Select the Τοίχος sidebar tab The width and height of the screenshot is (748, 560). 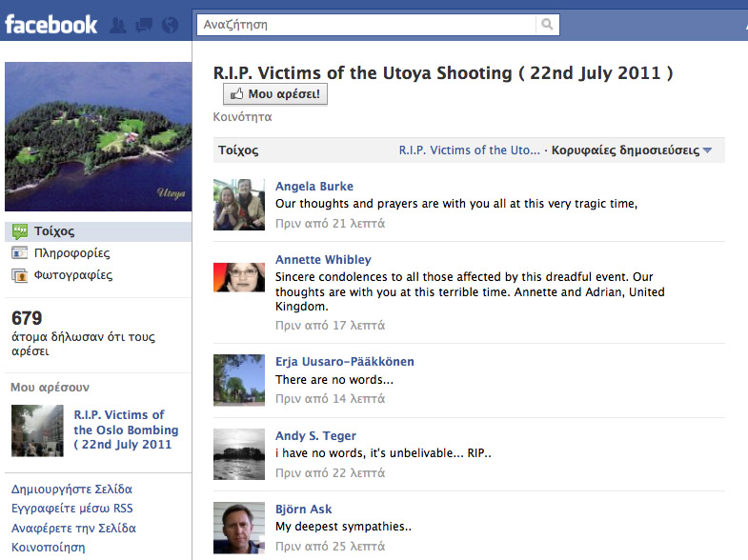[98, 231]
